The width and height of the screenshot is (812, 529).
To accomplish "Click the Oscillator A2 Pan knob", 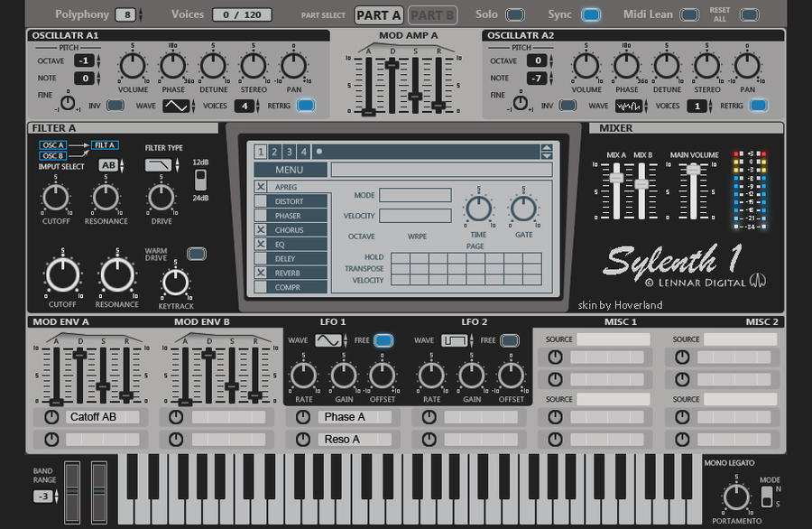I will coord(747,66).
